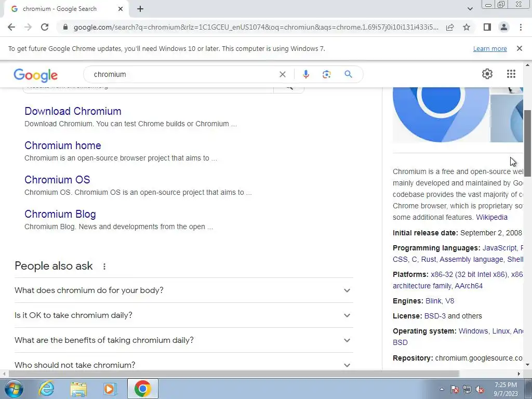Dismiss the Windows 7 update notice
This screenshot has width=532, height=399.
click(x=520, y=48)
